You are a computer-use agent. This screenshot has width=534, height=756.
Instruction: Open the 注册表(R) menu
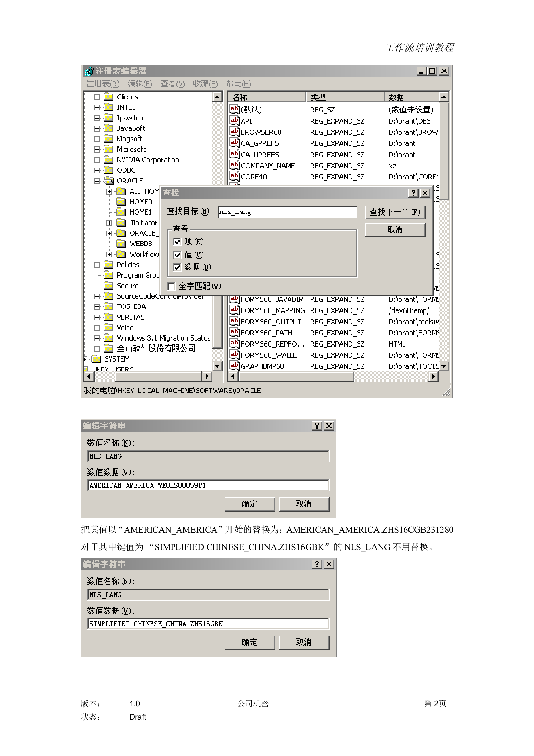[103, 84]
